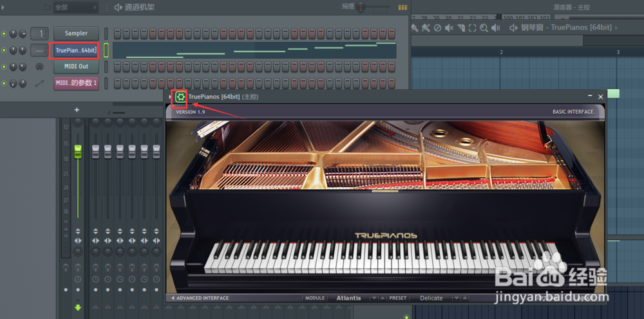This screenshot has width=644, height=319.
Task: Click the up-down arrows on master mixer track
Action: [78, 232]
